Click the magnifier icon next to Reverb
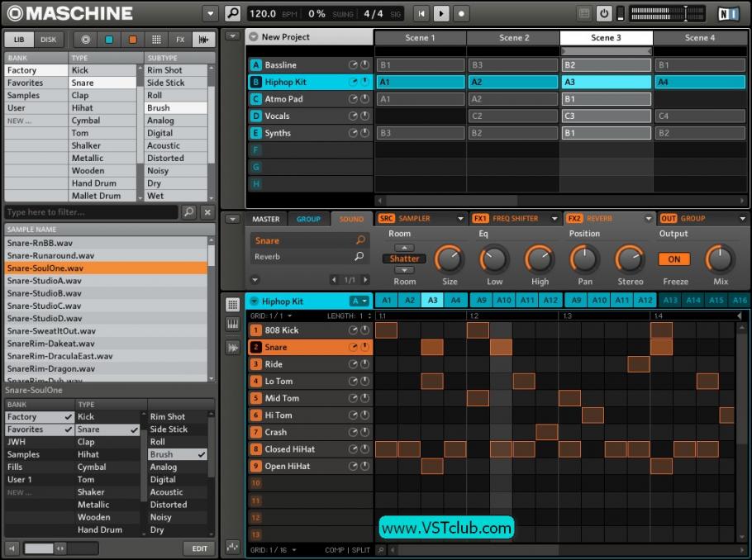This screenshot has height=560, width=752. pos(360,257)
